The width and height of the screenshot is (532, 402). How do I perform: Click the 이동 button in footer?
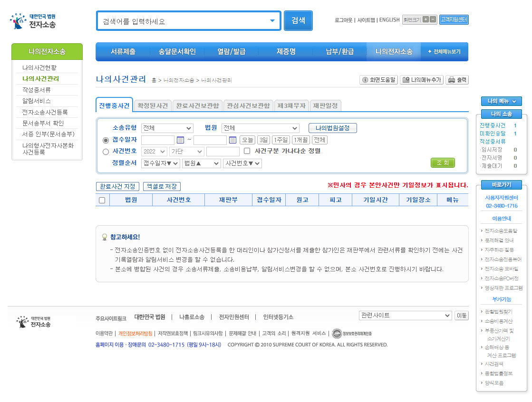click(x=462, y=316)
